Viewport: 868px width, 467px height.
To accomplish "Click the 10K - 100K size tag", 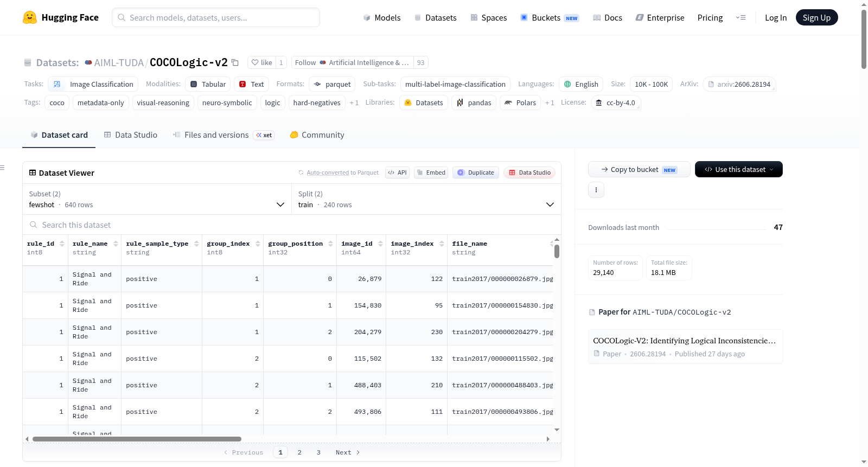I will [x=651, y=84].
